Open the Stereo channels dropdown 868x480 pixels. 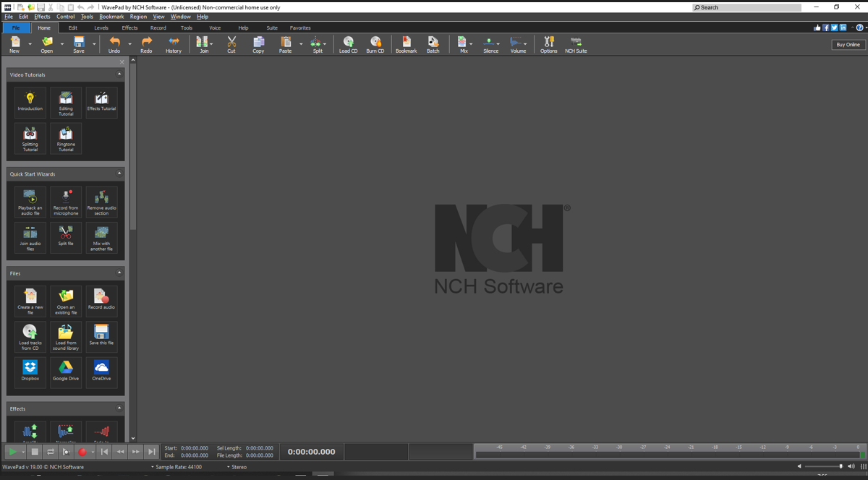[x=237, y=467]
